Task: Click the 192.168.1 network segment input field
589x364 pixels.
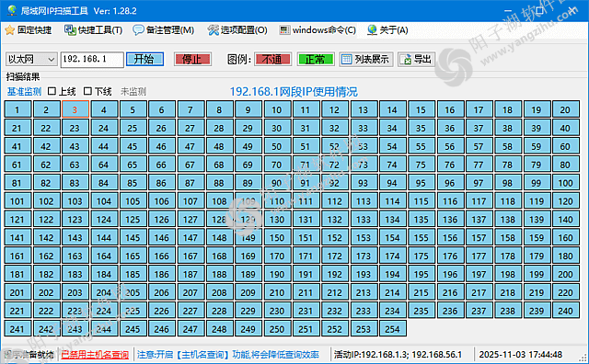Action: coord(92,60)
